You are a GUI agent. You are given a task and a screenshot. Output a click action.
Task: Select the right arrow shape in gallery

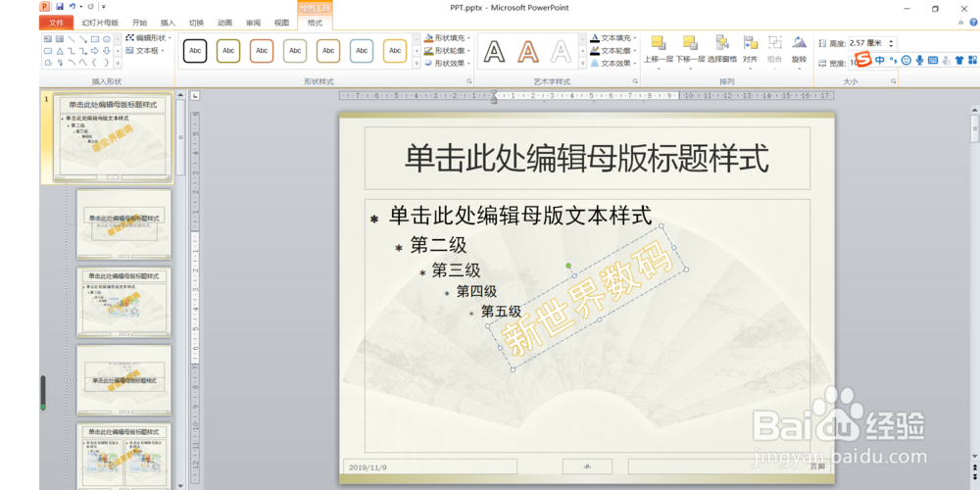pyautogui.click(x=95, y=51)
